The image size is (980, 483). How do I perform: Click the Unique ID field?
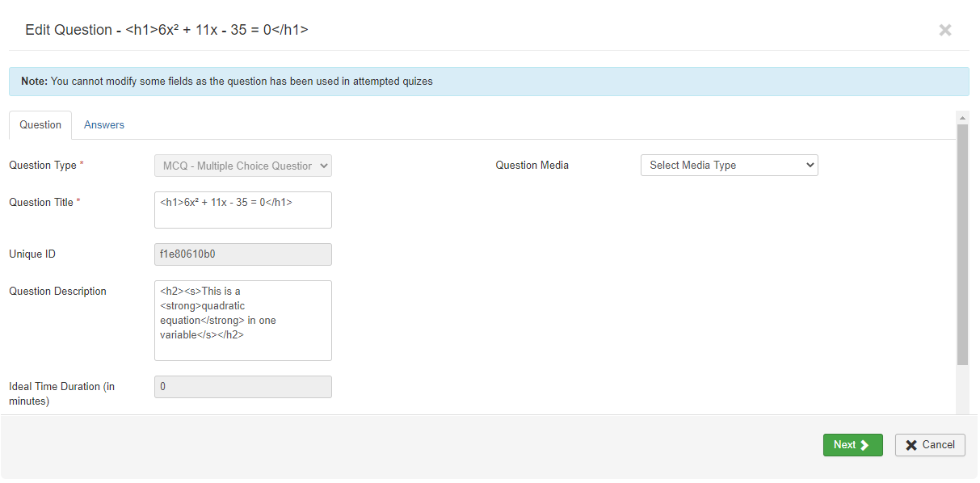(242, 254)
